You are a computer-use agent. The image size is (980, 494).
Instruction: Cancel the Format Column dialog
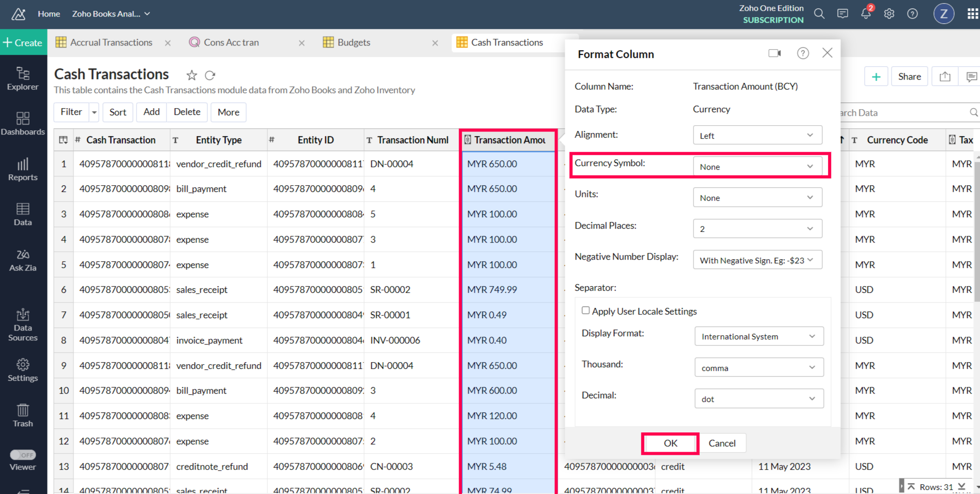pyautogui.click(x=722, y=443)
